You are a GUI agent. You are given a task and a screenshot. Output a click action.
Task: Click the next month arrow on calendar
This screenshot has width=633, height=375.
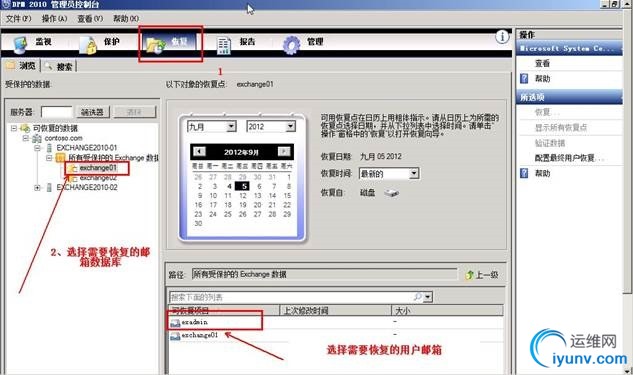click(x=284, y=151)
